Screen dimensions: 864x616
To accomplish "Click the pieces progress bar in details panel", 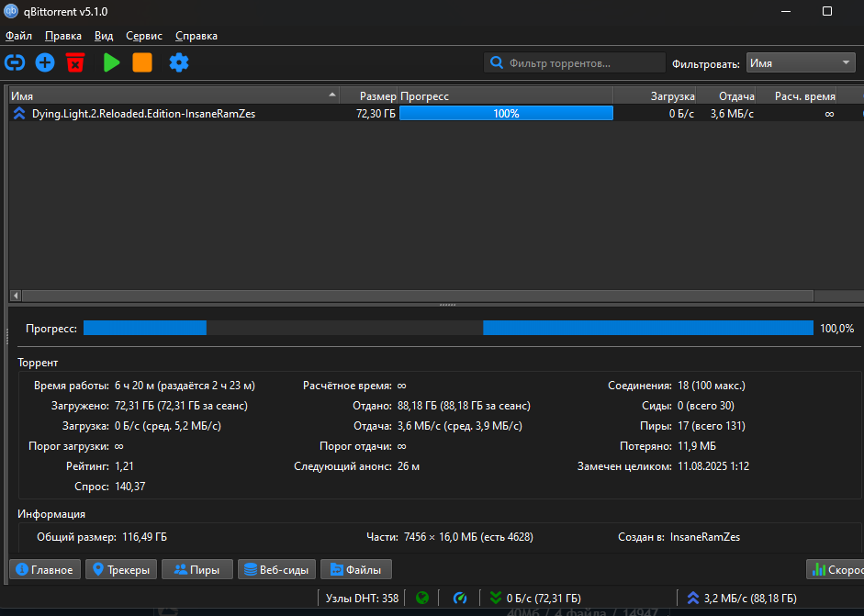I will pos(448,328).
